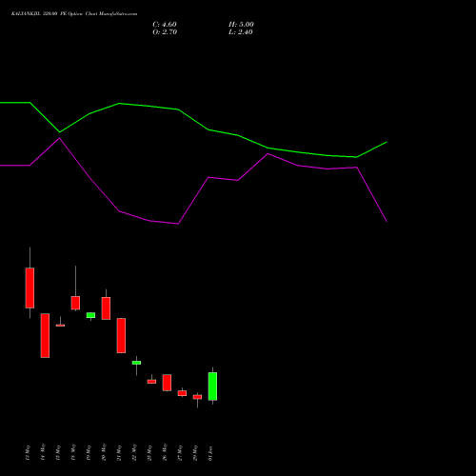Click the high value 'H: 5.00'

point(241,25)
